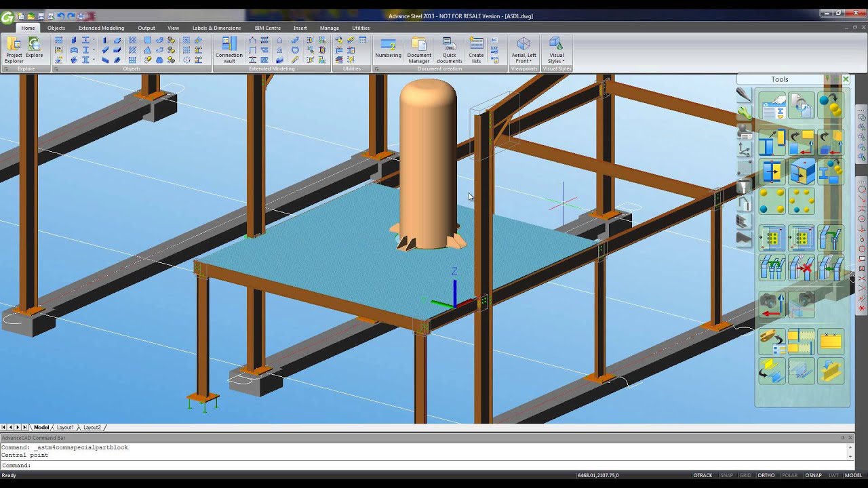The image size is (868, 488).
Task: Toggle GRID display in status bar
Action: click(x=745, y=475)
